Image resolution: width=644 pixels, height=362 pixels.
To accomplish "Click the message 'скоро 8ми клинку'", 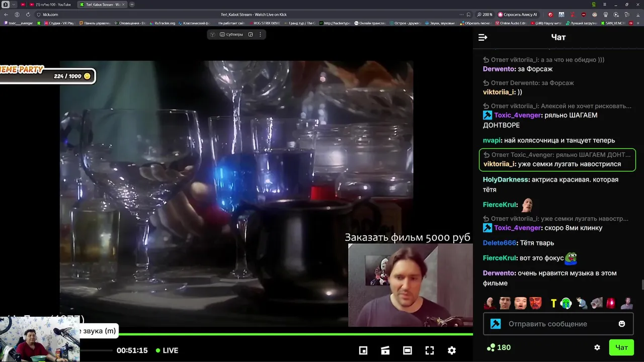I will 574,228.
